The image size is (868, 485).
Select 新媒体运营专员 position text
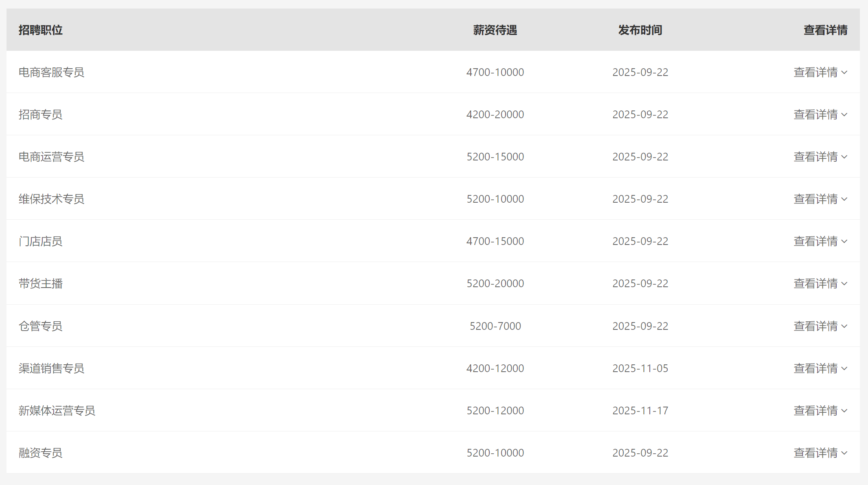(57, 411)
